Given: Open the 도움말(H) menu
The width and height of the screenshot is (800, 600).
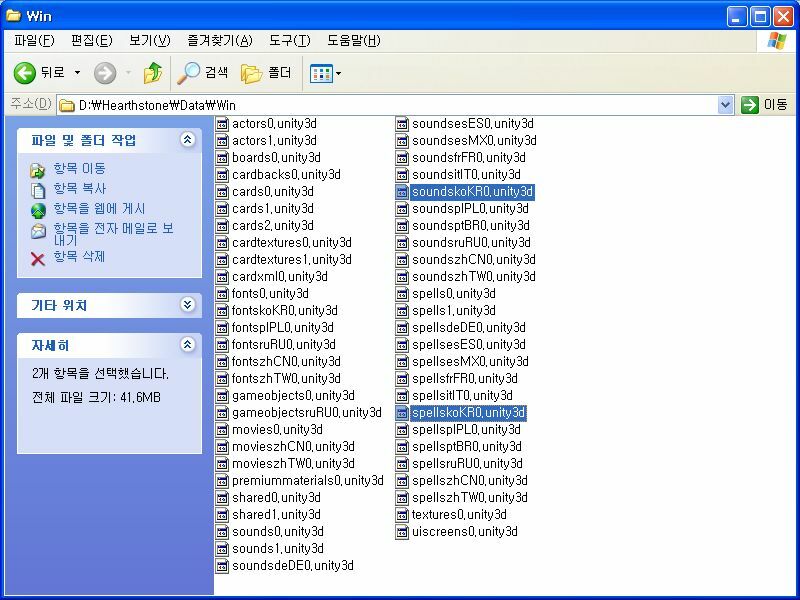Looking at the screenshot, I should [x=354, y=40].
